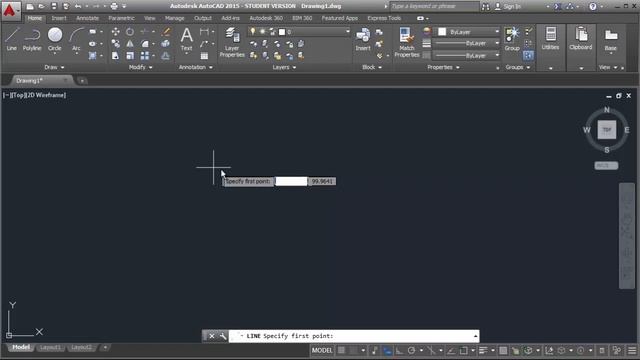Click the new drawing tab plus button
This screenshot has width=640, height=360.
point(82,81)
